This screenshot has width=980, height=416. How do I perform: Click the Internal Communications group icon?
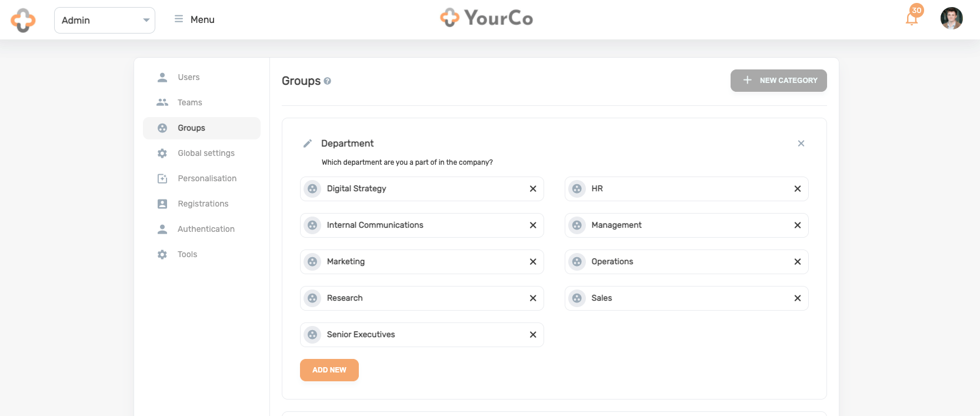click(312, 225)
